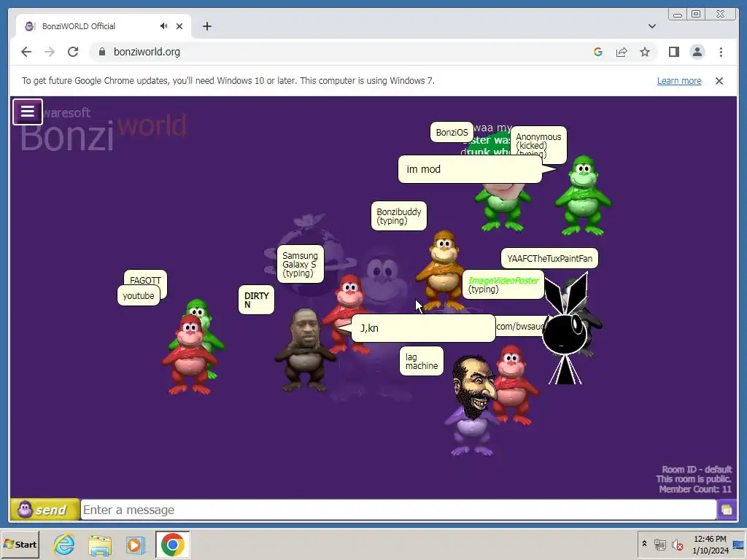Open a new tab with the plus button
The image size is (747, 560).
(206, 26)
